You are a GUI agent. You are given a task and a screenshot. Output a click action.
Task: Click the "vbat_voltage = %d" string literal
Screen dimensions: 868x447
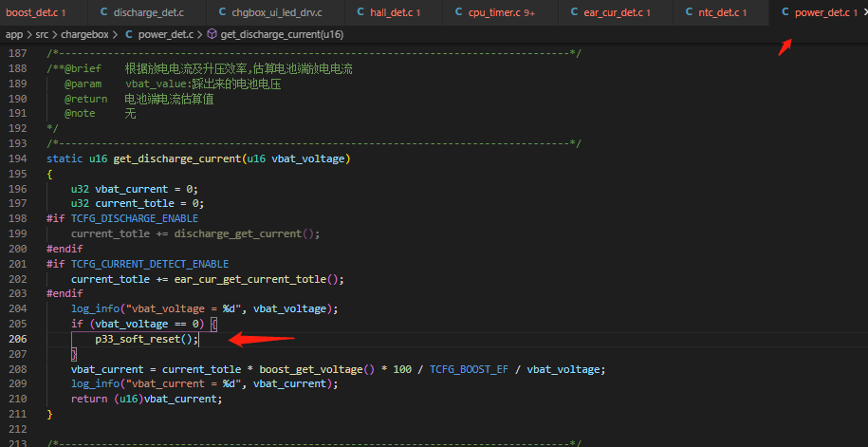(183, 308)
